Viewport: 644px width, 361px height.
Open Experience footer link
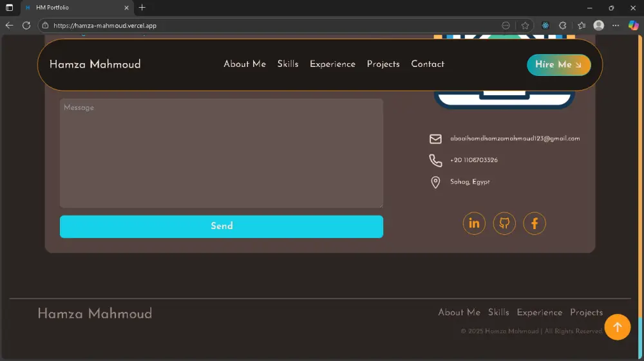click(539, 313)
